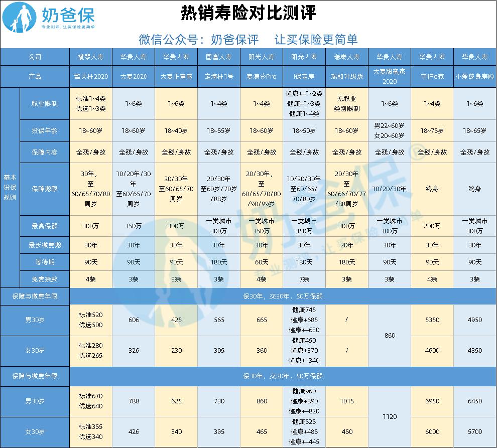Click the 无职业类别限制 cell
The image size is (497, 448).
[347, 104]
